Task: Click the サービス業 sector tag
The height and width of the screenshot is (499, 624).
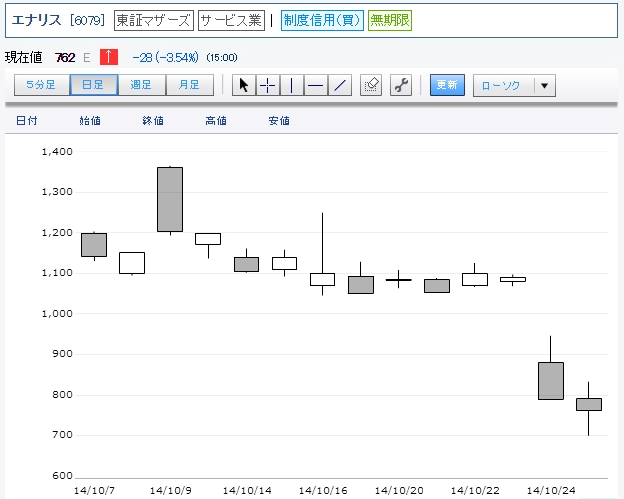Action: 231,20
